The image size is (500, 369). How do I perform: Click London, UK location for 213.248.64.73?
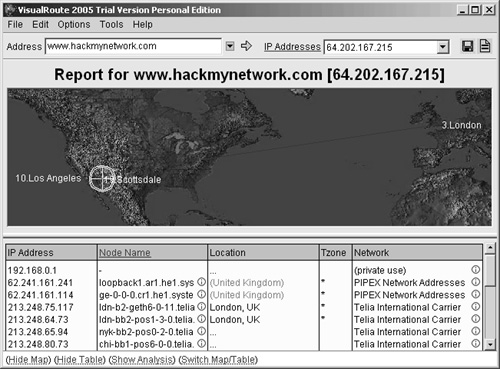235,319
